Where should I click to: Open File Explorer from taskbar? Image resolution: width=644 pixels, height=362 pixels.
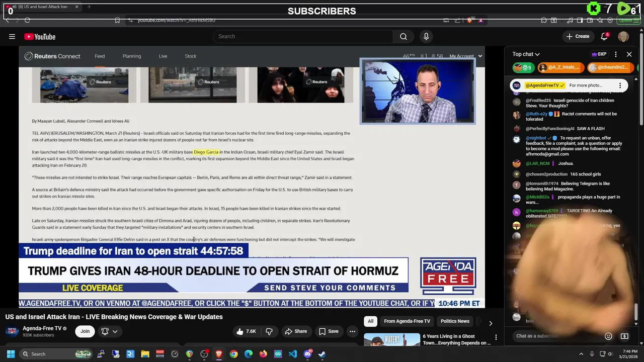coord(145,354)
